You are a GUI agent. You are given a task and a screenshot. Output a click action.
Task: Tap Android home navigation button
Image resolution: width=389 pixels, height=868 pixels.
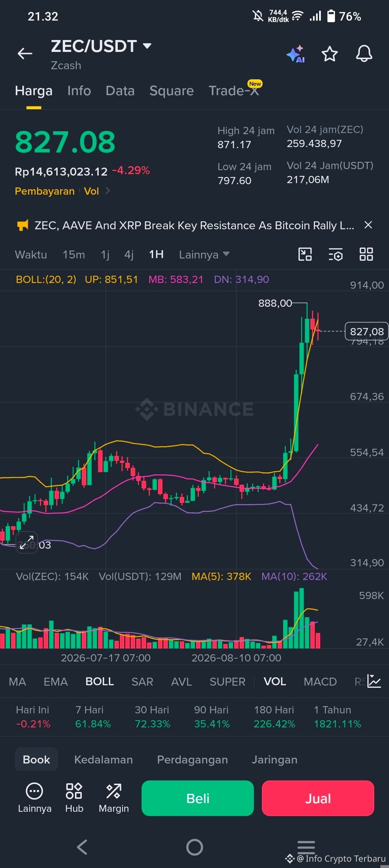(194, 847)
